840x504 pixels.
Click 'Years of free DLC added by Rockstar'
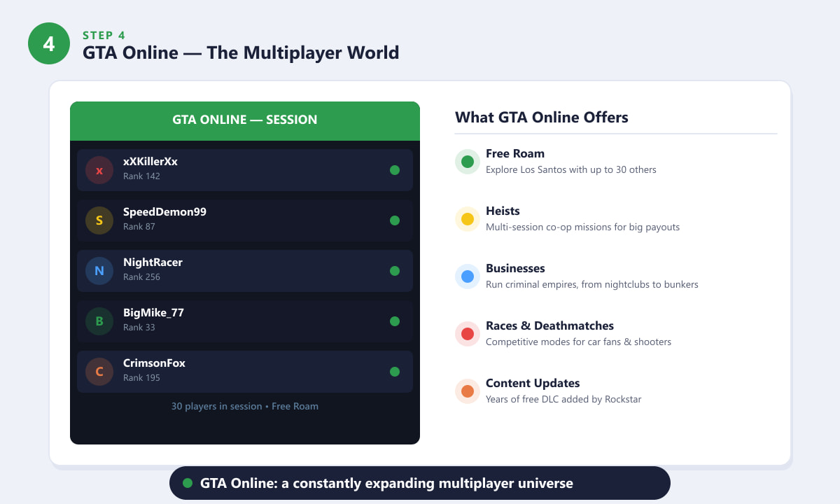pyautogui.click(x=563, y=399)
